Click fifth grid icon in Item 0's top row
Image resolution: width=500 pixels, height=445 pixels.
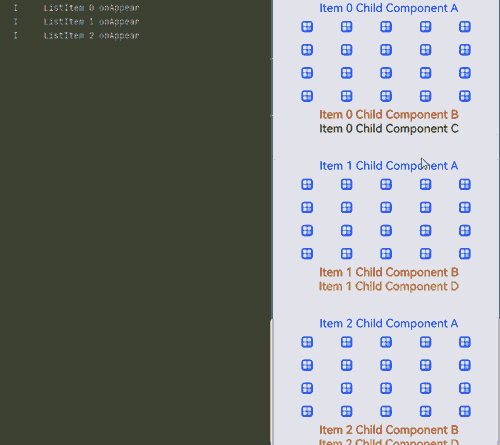coord(465,27)
